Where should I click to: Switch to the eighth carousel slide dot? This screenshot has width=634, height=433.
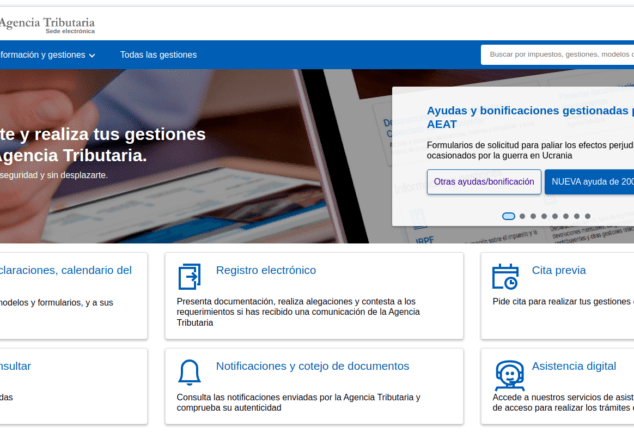[x=588, y=216]
